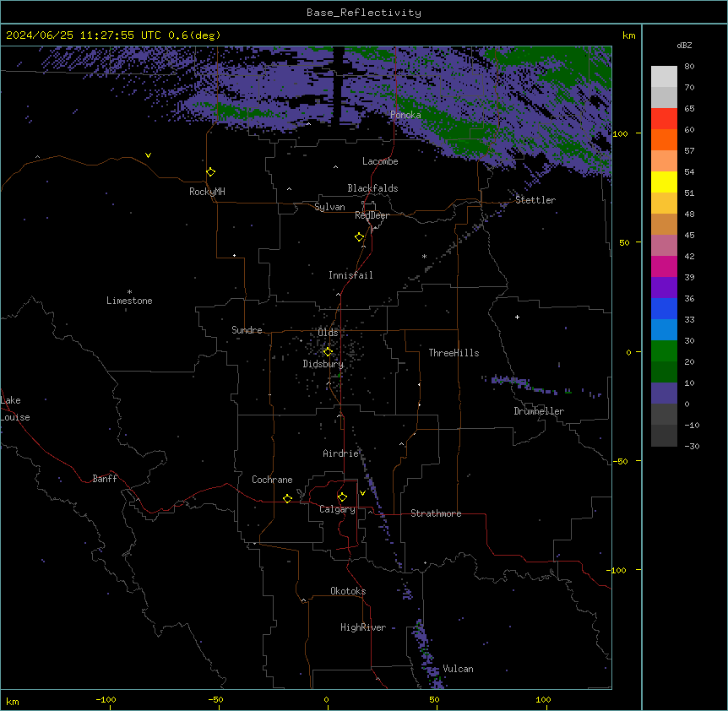Click the Okotoks city label
This screenshot has width=728, height=711.
coord(348,591)
